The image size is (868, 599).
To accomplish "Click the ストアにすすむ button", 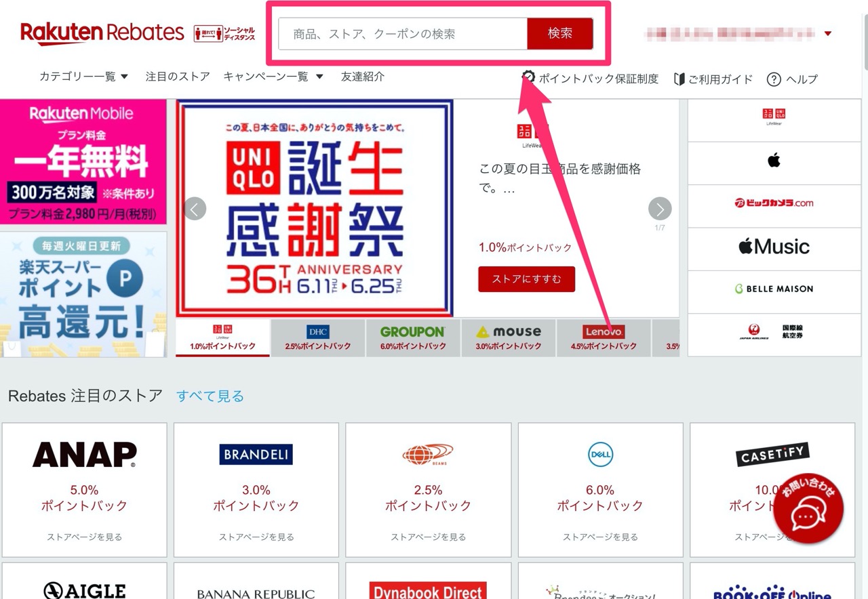I will click(x=526, y=278).
